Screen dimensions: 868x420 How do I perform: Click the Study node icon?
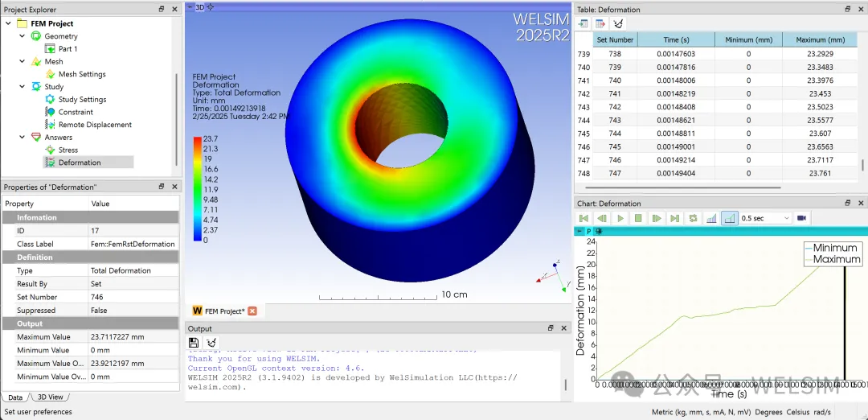(36, 87)
